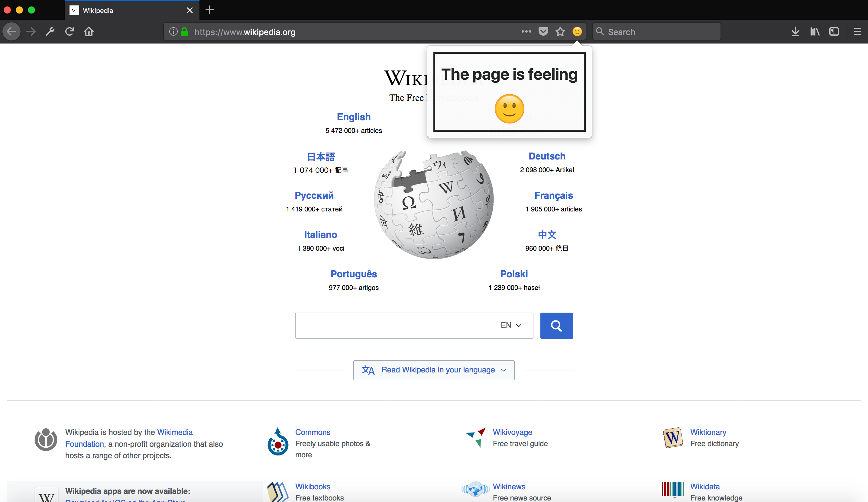The height and width of the screenshot is (502, 868).
Task: Toggle the sidebar view icon
Action: click(x=834, y=32)
